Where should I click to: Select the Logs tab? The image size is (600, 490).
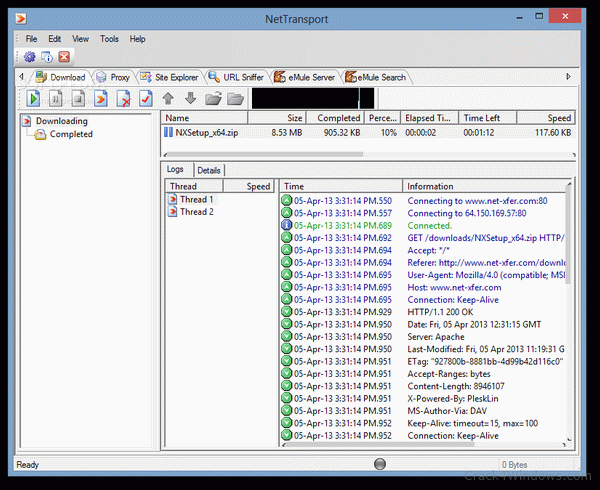pyautogui.click(x=175, y=169)
